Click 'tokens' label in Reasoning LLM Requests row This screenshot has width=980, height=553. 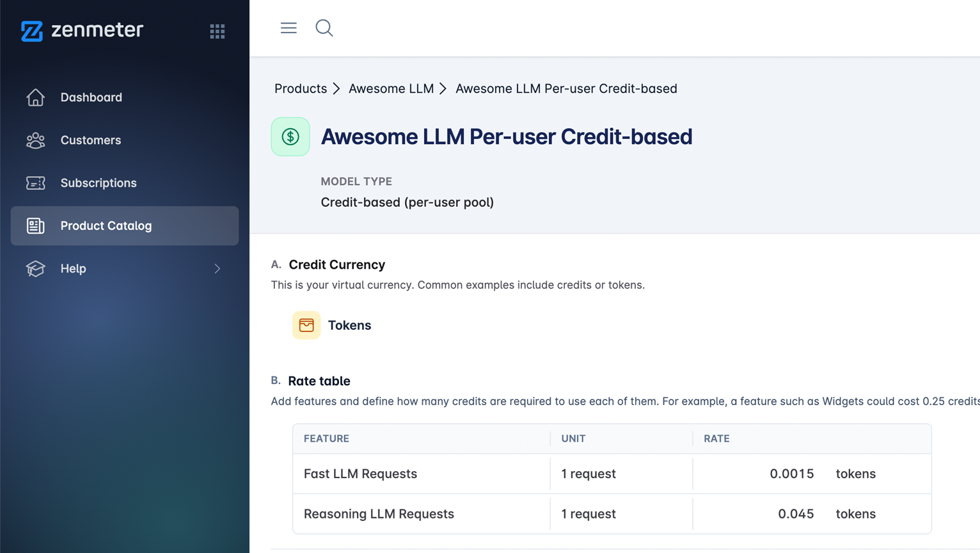(x=856, y=514)
